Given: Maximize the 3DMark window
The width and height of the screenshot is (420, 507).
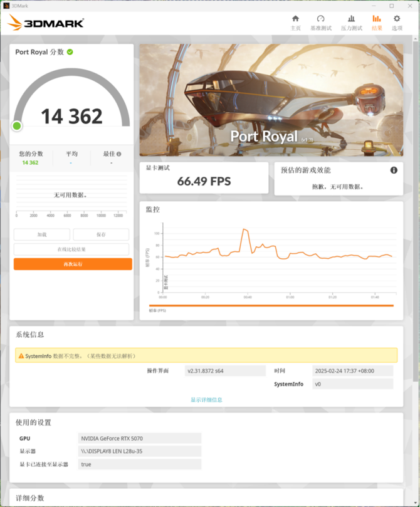Looking at the screenshot, I should click(x=392, y=6).
